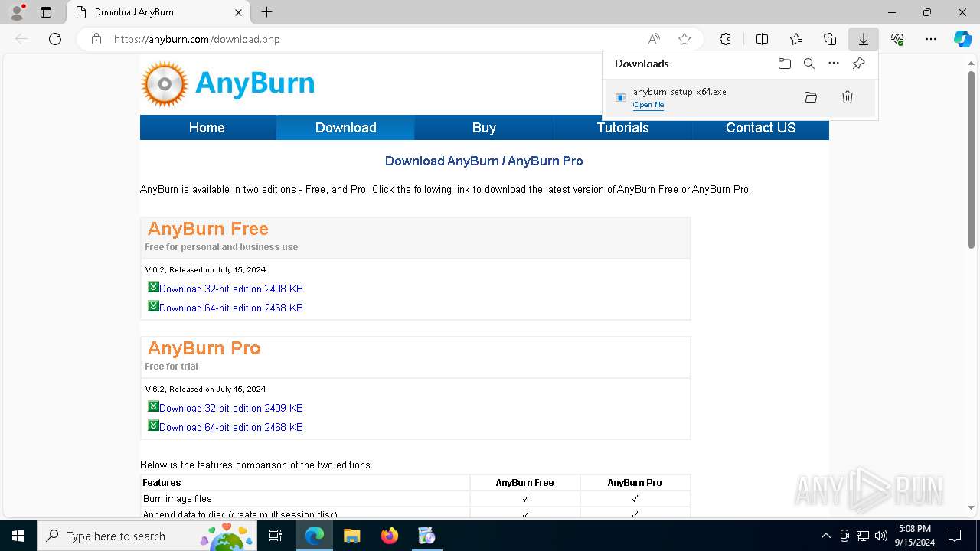Search downloads with magnifier icon
The height and width of the screenshot is (551, 980).
809,64
